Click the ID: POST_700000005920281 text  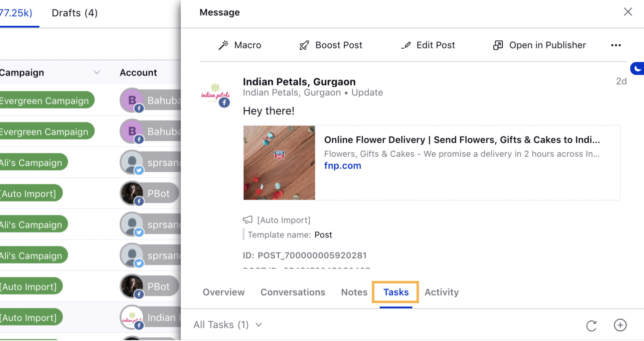pos(305,256)
